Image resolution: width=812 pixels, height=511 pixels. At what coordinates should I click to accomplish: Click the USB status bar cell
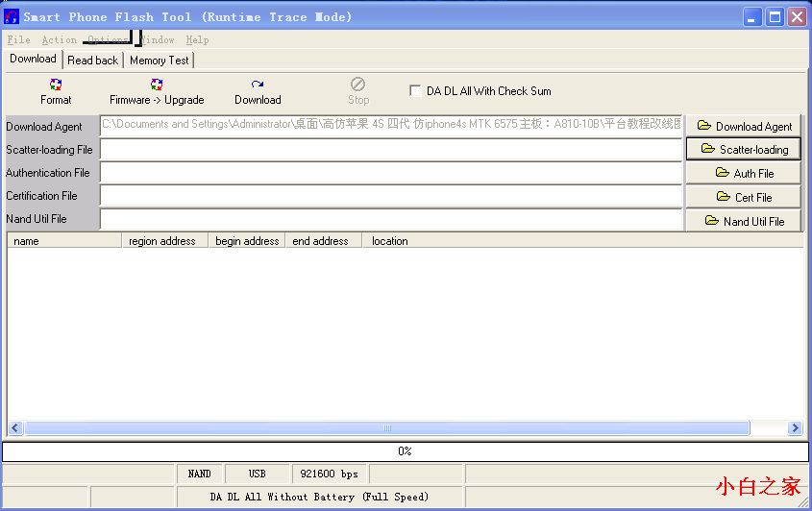tap(257, 474)
